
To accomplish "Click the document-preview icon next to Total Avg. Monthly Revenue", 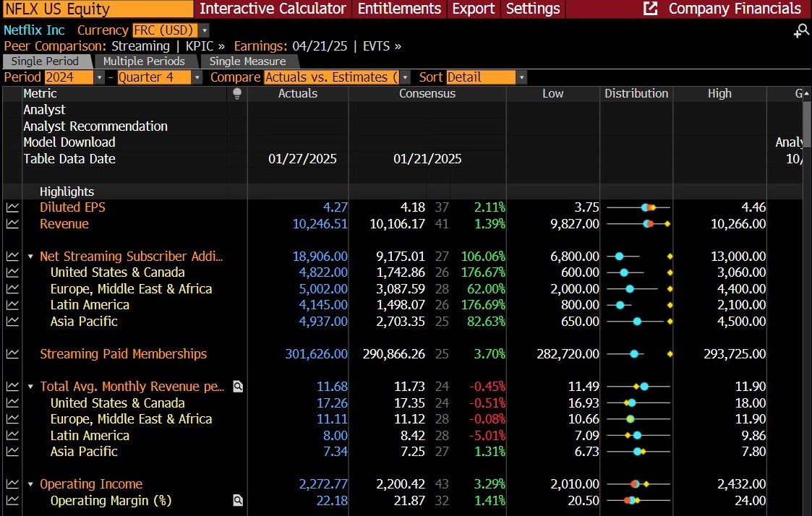I will (x=238, y=387).
